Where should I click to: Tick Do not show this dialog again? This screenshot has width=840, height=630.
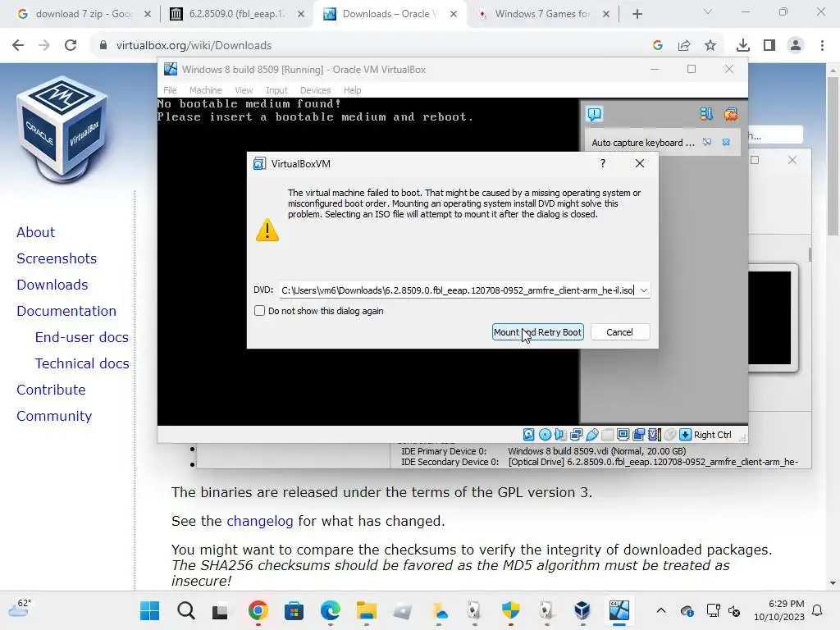(259, 311)
